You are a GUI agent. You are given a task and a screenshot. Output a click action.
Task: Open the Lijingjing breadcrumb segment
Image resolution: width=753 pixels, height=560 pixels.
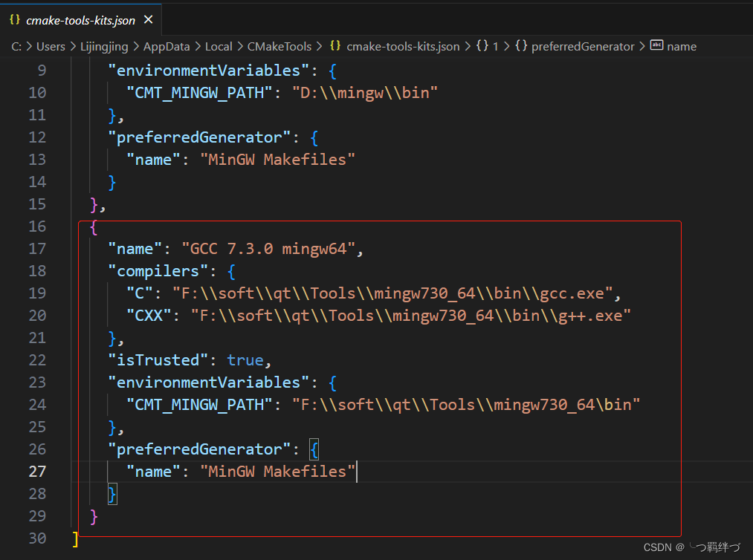tap(104, 47)
